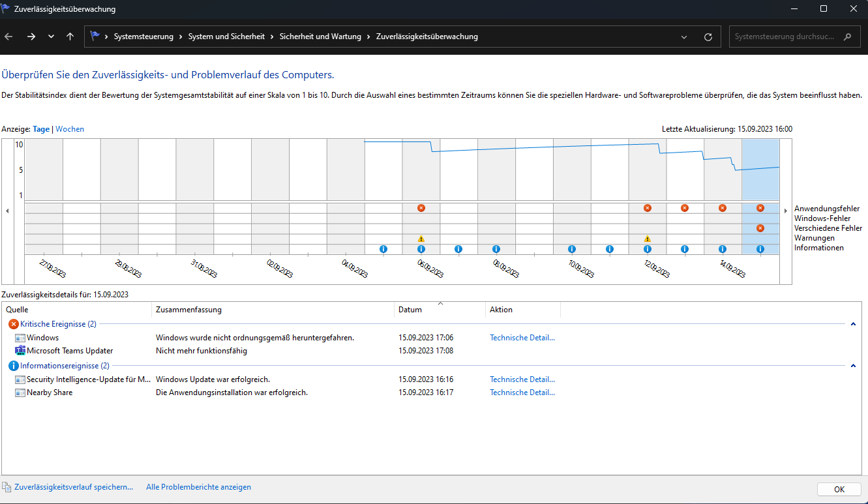Viewport: 868px width, 504px height.
Task: Click information icon for 15.09.2023
Action: (x=760, y=249)
